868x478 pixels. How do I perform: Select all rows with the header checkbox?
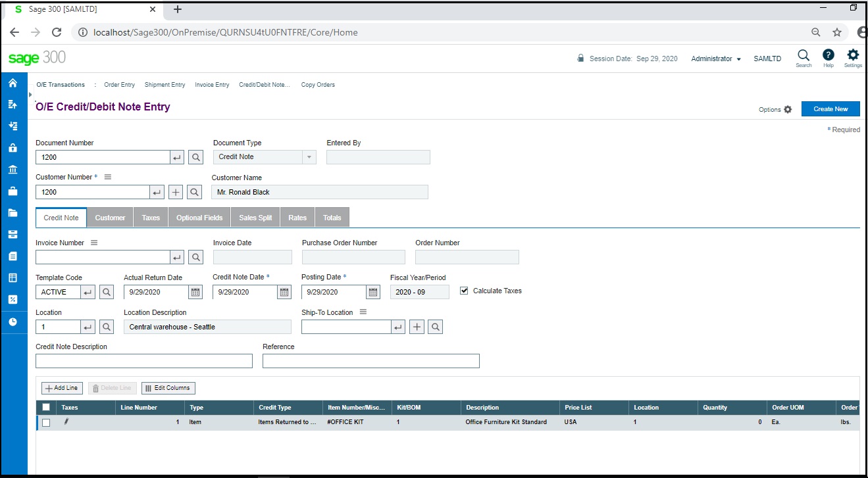point(46,407)
